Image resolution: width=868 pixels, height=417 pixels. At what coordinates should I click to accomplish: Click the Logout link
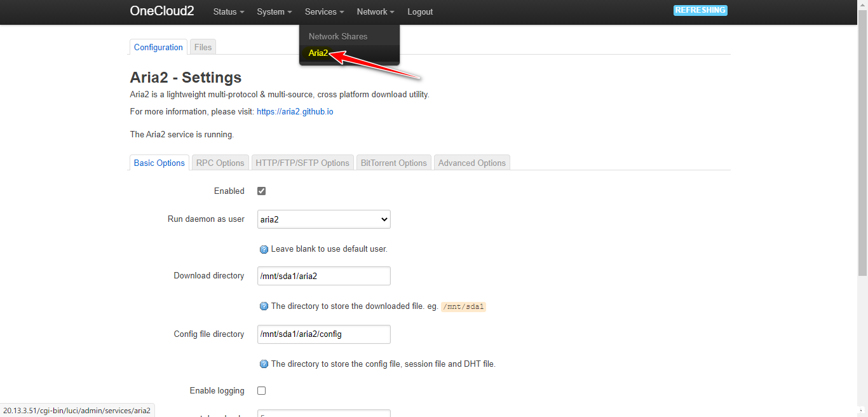coord(420,12)
